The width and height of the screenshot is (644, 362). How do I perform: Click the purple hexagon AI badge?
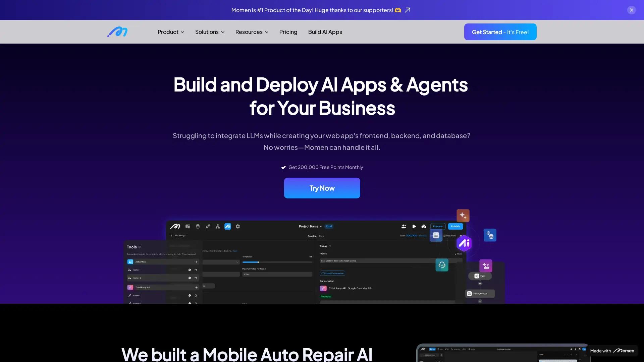pyautogui.click(x=464, y=243)
